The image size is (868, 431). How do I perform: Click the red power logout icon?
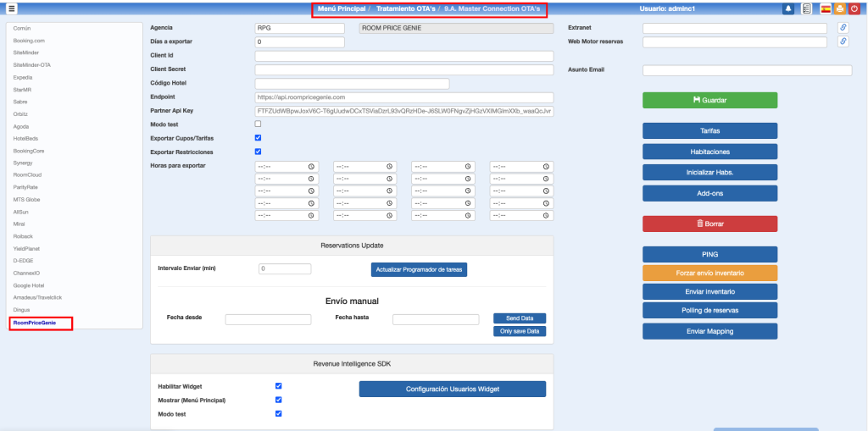click(x=854, y=8)
